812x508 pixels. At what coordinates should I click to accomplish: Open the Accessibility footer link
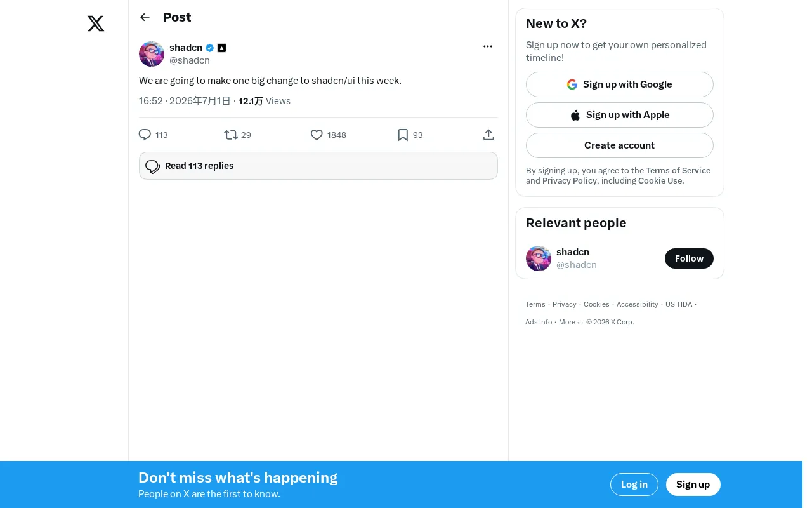coord(638,304)
